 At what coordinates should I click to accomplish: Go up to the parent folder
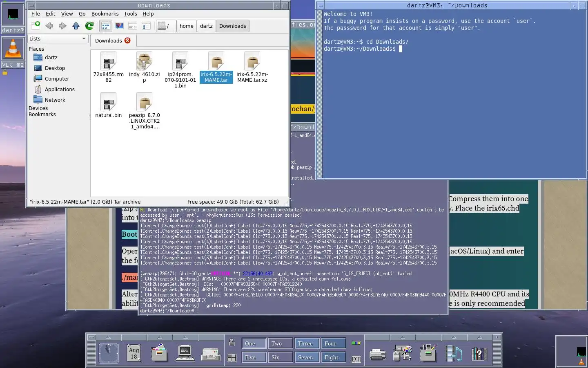click(x=76, y=26)
